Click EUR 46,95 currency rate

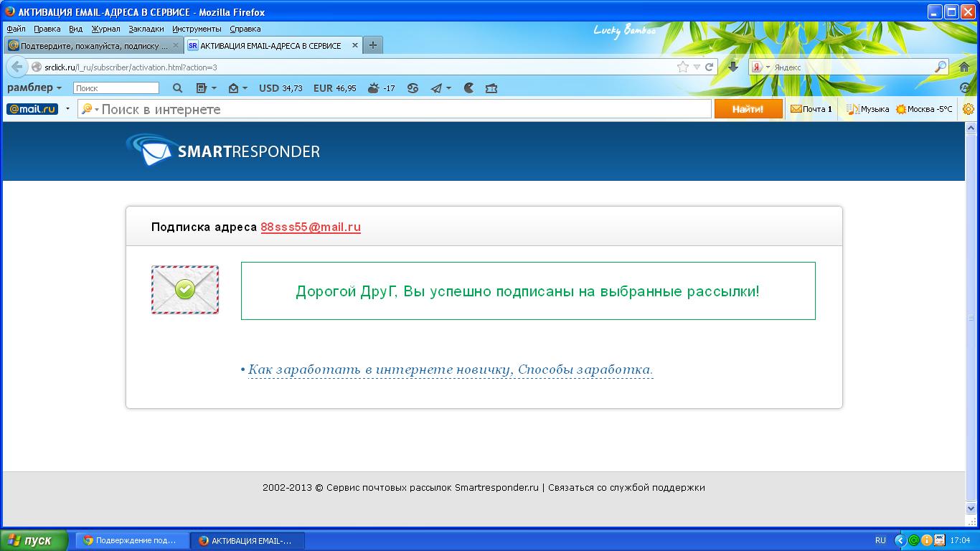tap(335, 88)
